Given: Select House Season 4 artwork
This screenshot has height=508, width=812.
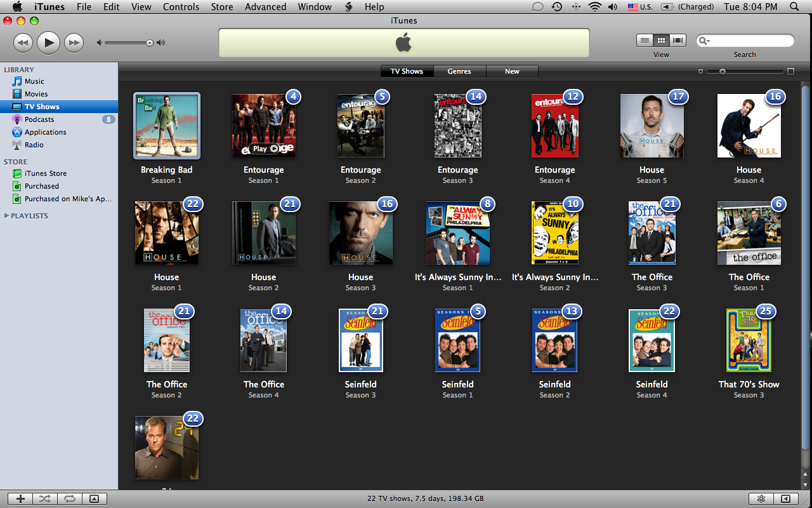Looking at the screenshot, I should coord(749,126).
